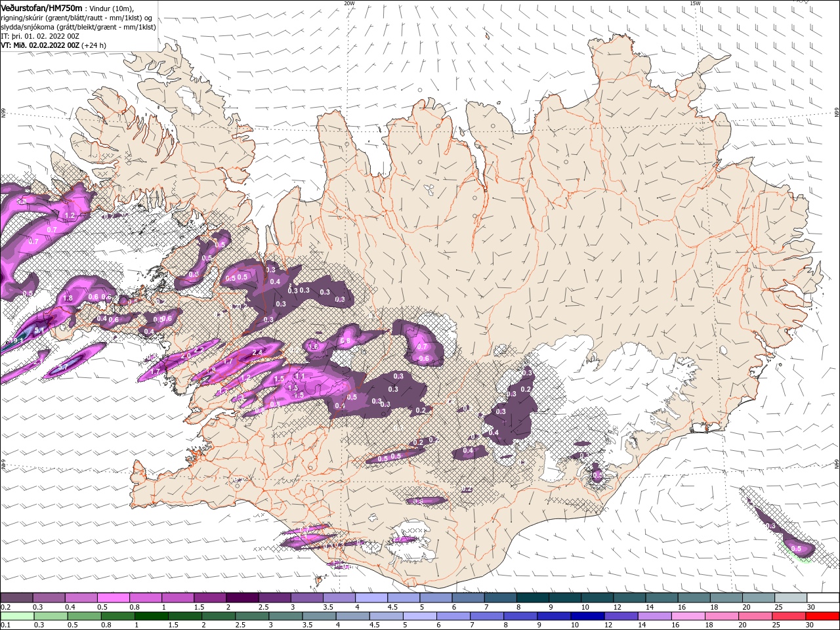
Task: Select the 3 swatch in the snow legend row
Action: [x=306, y=598]
